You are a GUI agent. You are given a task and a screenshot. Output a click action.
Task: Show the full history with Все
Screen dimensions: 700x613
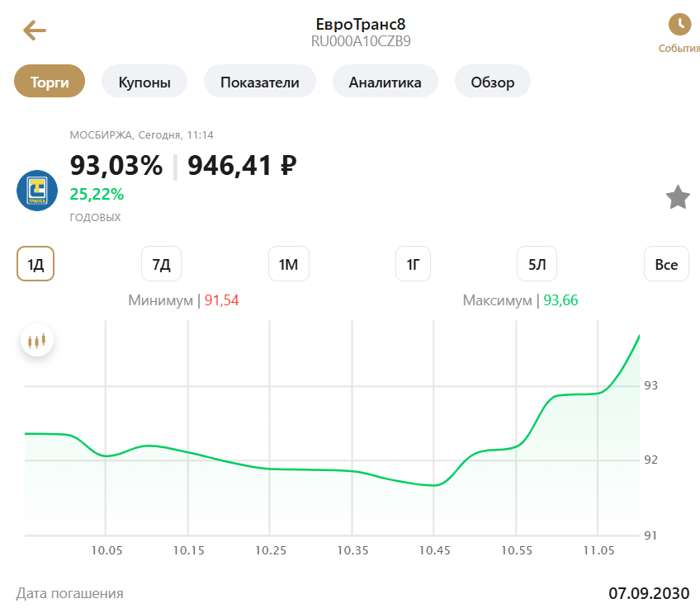point(666,264)
